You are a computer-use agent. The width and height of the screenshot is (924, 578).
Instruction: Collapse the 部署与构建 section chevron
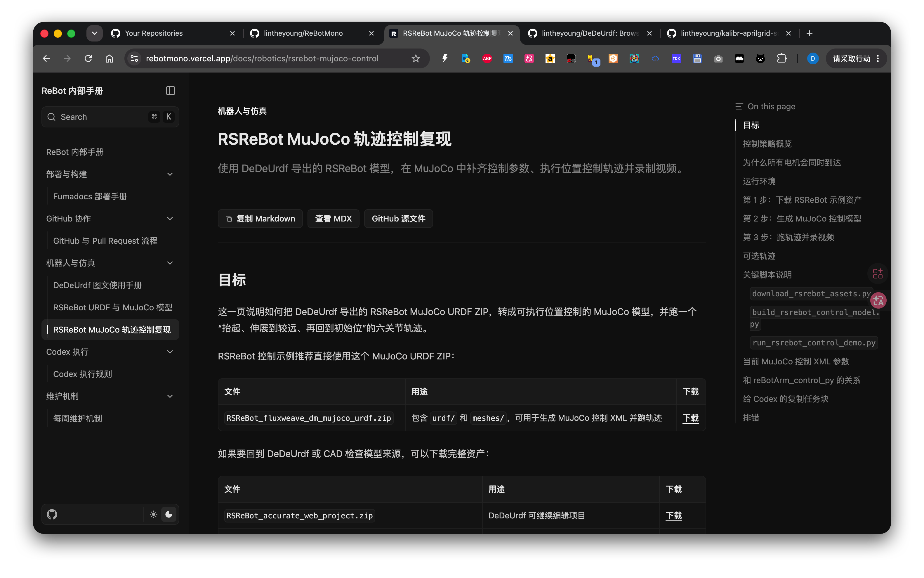[x=170, y=174]
